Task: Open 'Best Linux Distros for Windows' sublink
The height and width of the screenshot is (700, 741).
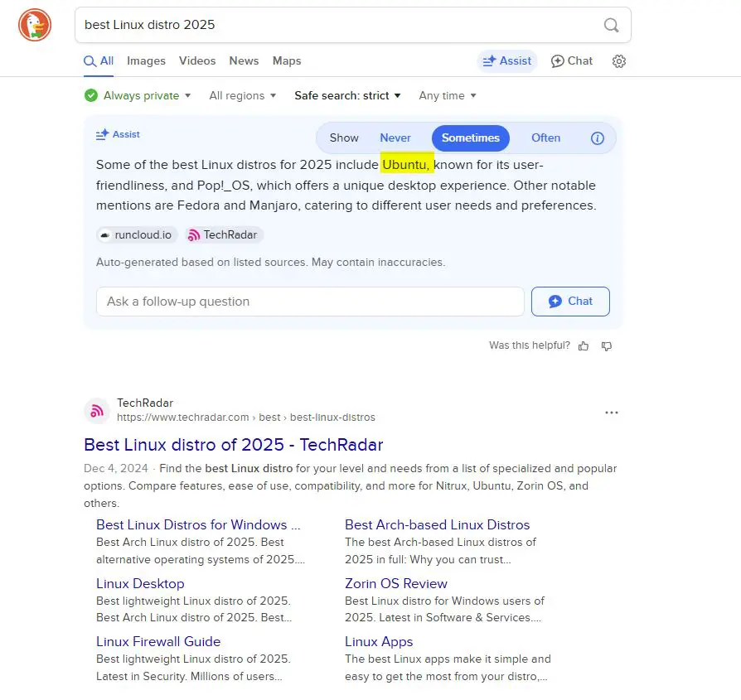Action: click(x=198, y=524)
